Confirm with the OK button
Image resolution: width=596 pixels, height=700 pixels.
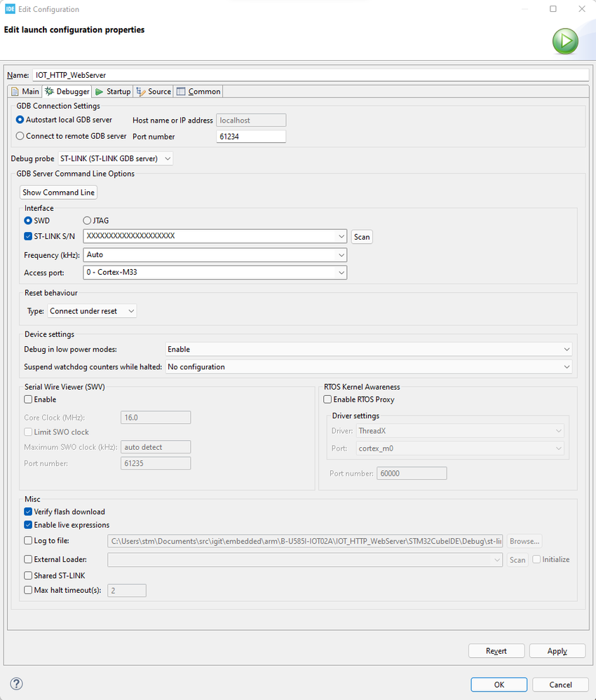pyautogui.click(x=499, y=685)
